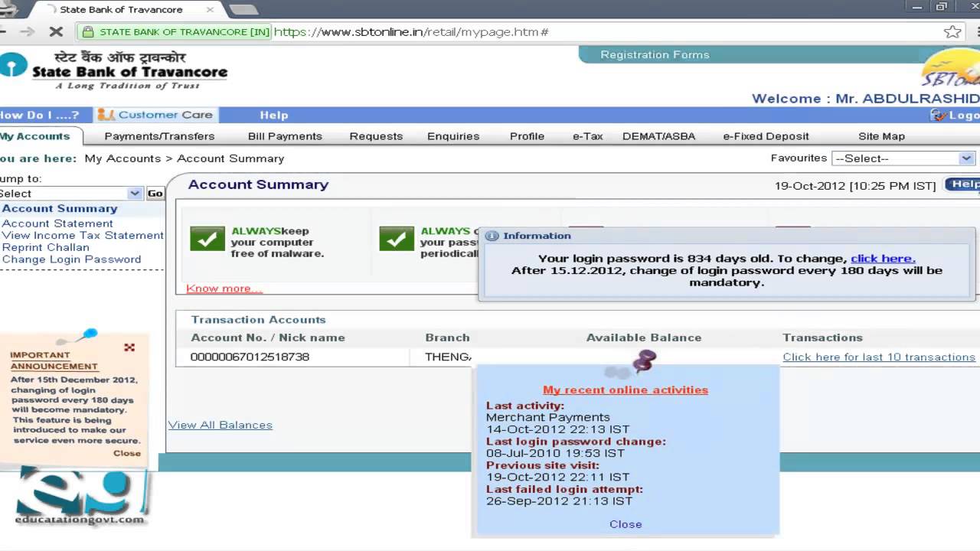Image resolution: width=980 pixels, height=551 pixels.
Task: Open a new browser tab
Action: point(243,10)
